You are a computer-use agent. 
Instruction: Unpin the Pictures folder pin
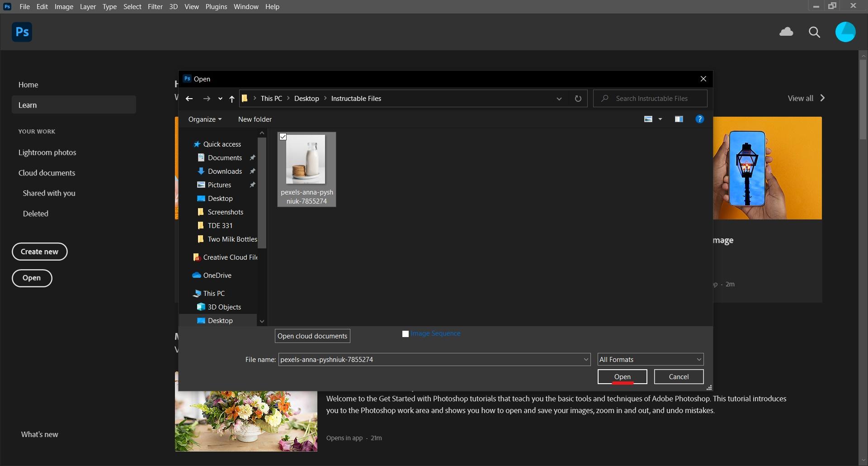coord(252,185)
